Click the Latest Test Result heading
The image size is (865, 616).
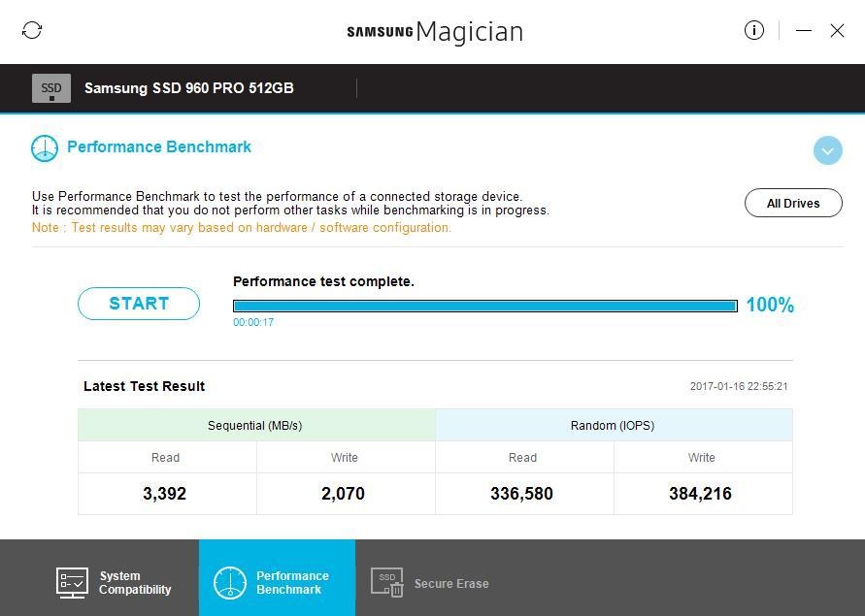click(144, 386)
